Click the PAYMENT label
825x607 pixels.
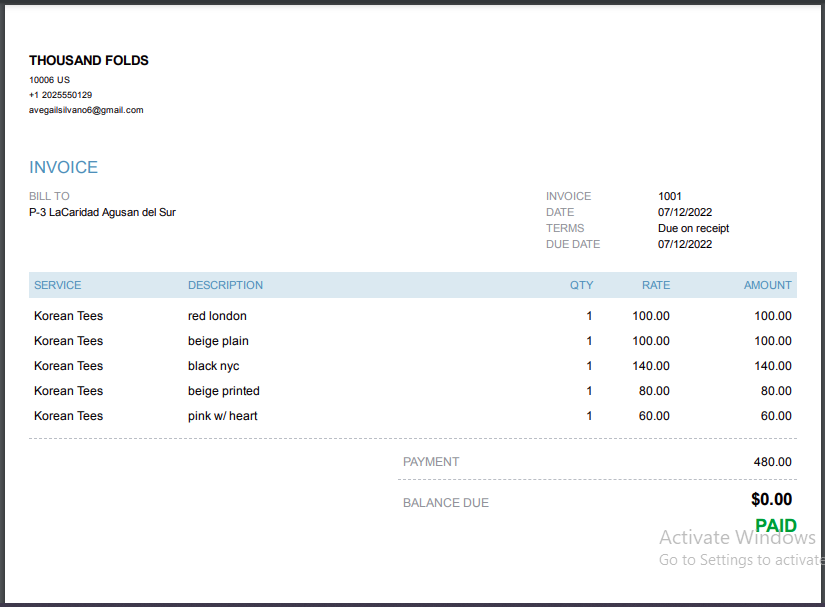[x=431, y=462]
